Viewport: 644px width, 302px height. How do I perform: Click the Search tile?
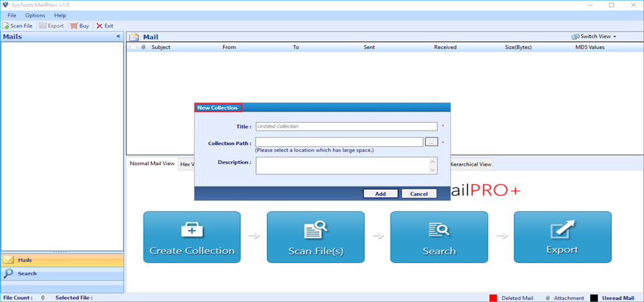pyautogui.click(x=439, y=237)
